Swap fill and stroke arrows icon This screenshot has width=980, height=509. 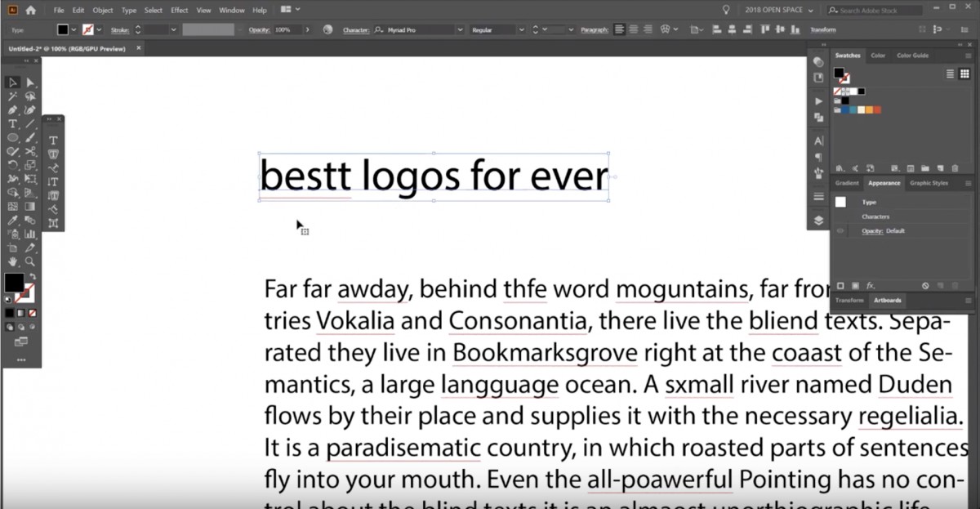pos(33,277)
